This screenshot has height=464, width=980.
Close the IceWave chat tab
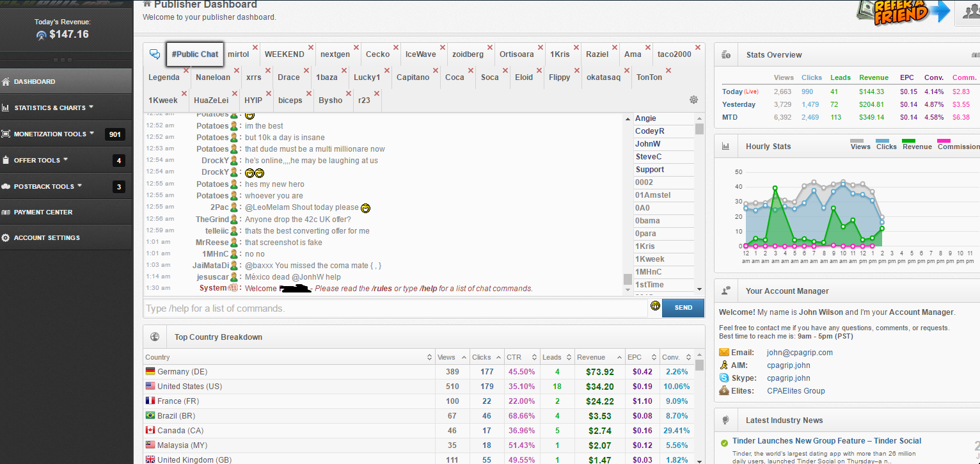click(x=443, y=47)
